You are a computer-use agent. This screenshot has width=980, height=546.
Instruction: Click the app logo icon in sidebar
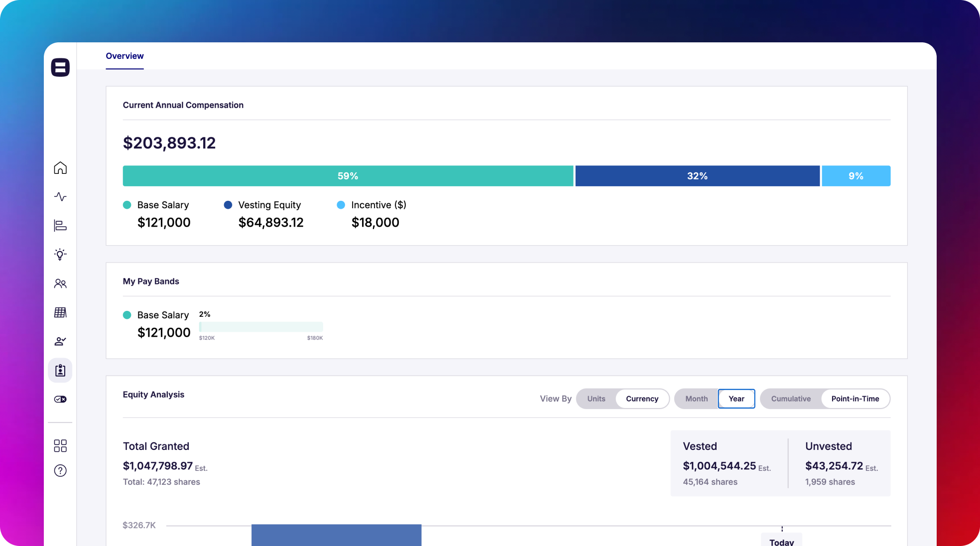pyautogui.click(x=60, y=67)
